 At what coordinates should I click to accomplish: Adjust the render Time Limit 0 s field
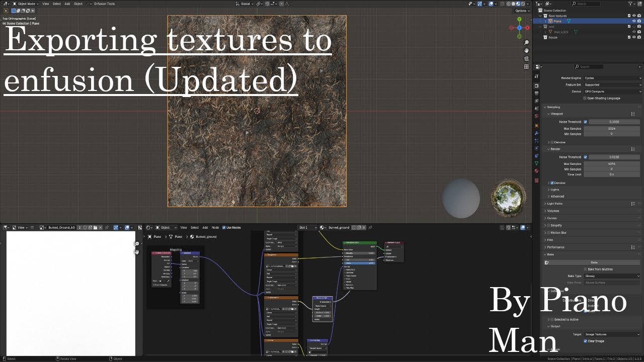pyautogui.click(x=612, y=174)
